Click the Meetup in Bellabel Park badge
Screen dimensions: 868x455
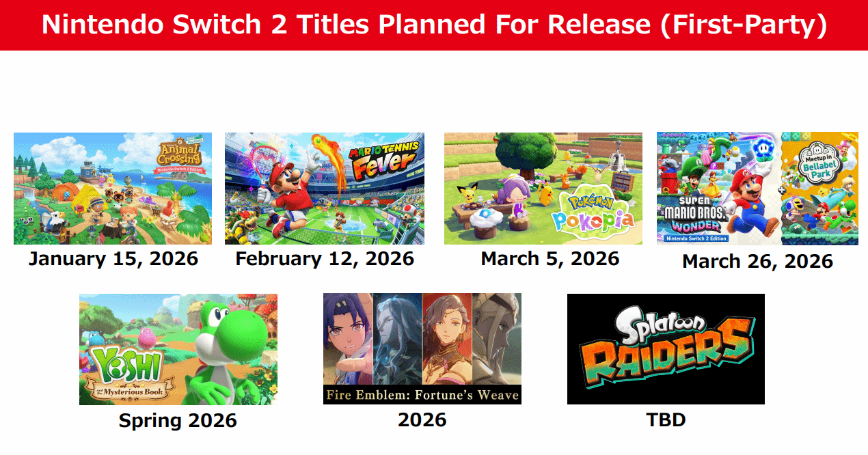click(x=819, y=158)
